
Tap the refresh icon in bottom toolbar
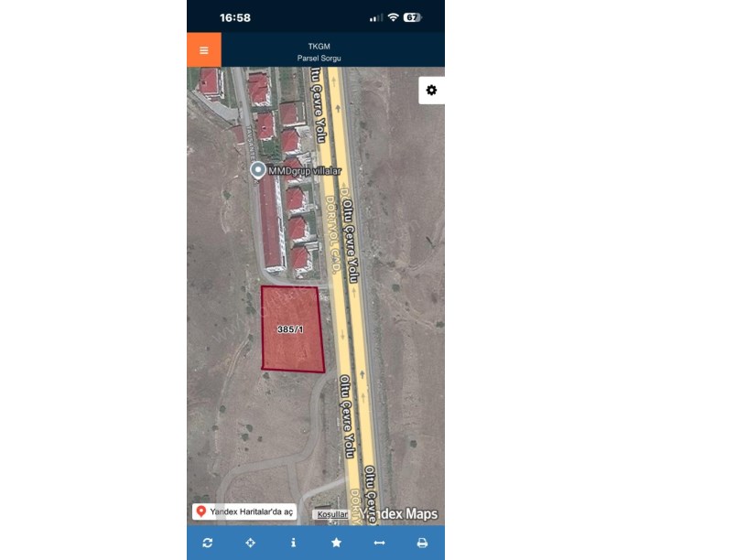pos(208,543)
